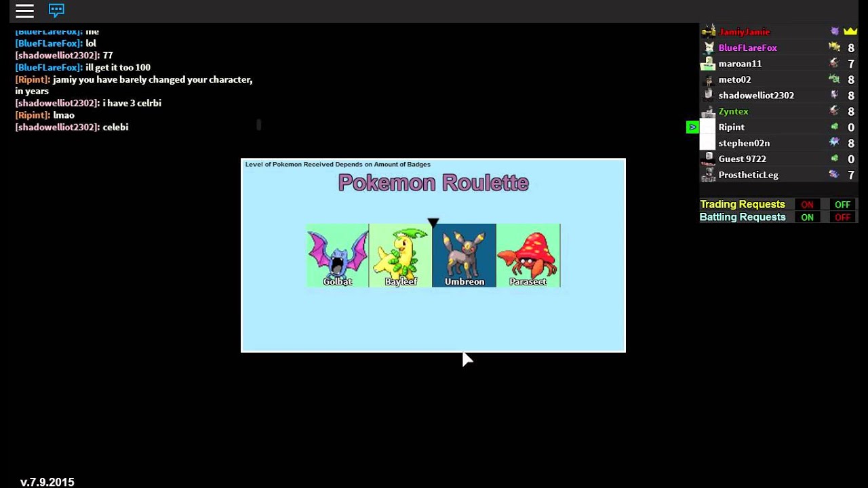The image size is (868, 488).
Task: Click the Pokemon icon beside Guest 9722
Action: tap(834, 159)
